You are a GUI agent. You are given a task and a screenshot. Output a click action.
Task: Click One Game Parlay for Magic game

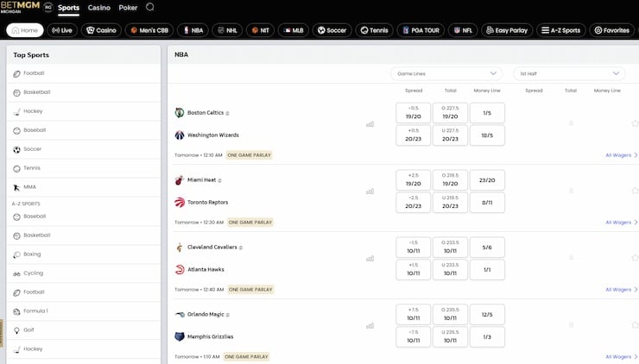click(247, 357)
